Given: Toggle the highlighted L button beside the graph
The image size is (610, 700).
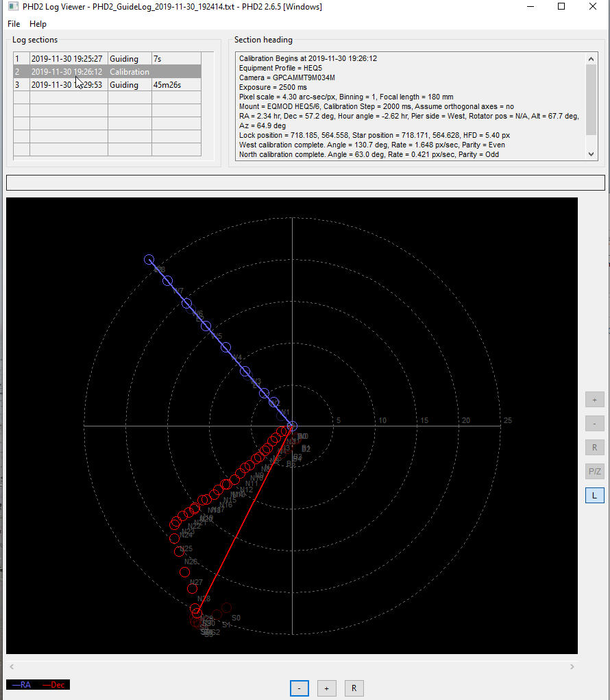Looking at the screenshot, I should point(594,495).
